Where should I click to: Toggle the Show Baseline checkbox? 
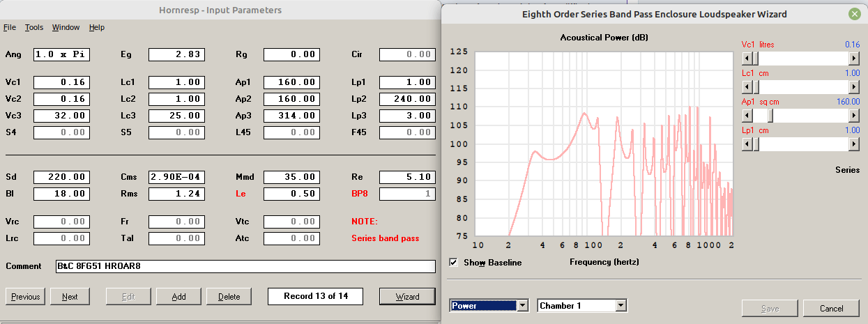[x=455, y=263]
